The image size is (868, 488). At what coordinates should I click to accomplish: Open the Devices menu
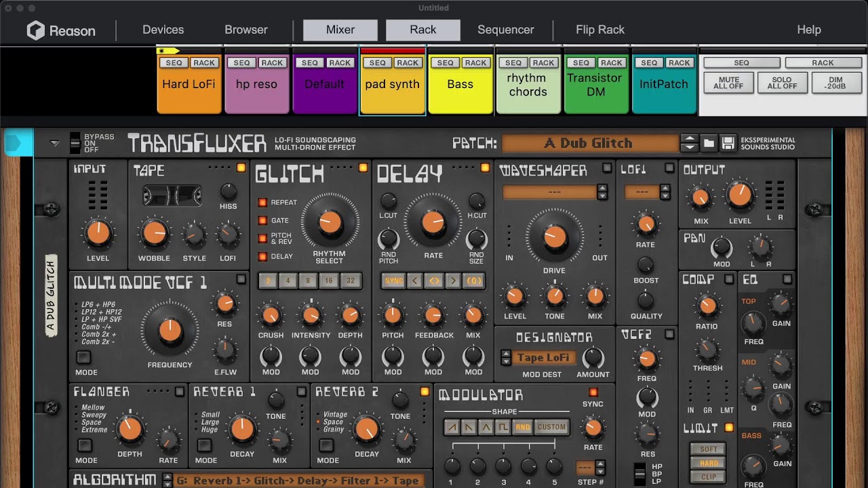point(163,30)
